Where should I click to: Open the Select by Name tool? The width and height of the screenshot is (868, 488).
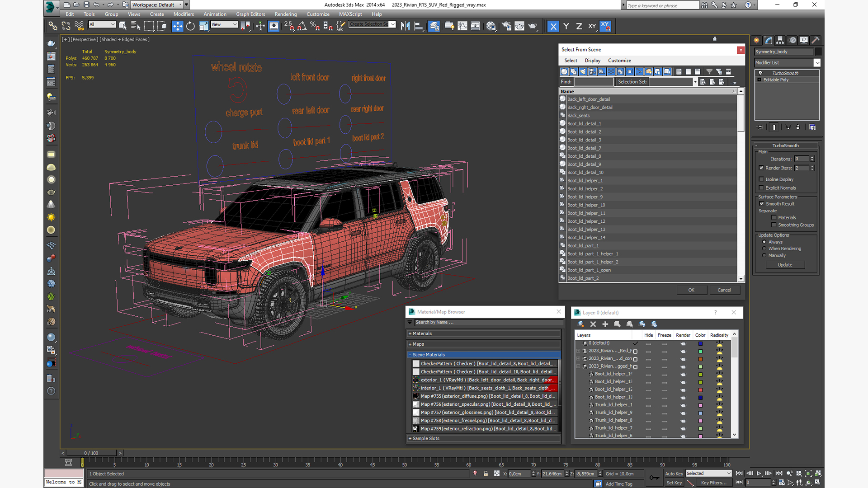point(136,26)
